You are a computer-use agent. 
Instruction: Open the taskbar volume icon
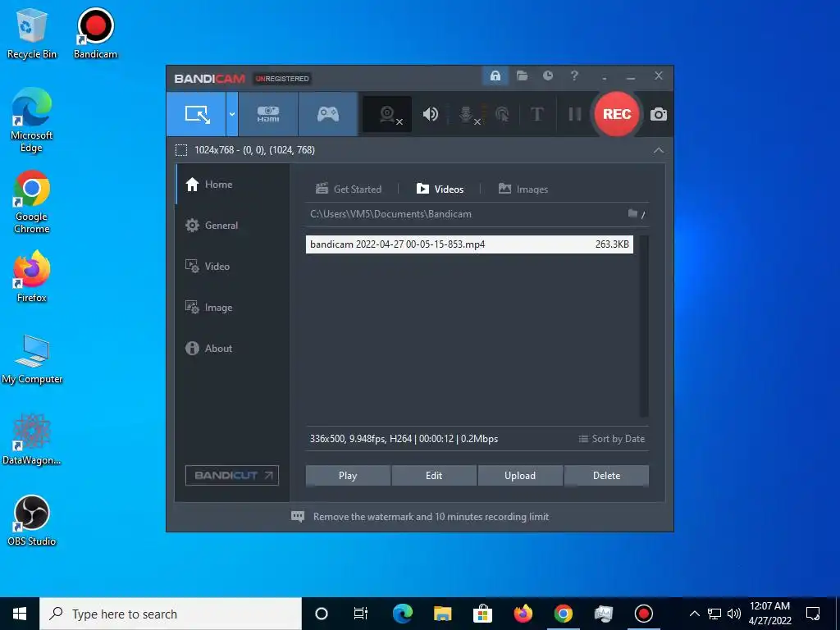(734, 614)
